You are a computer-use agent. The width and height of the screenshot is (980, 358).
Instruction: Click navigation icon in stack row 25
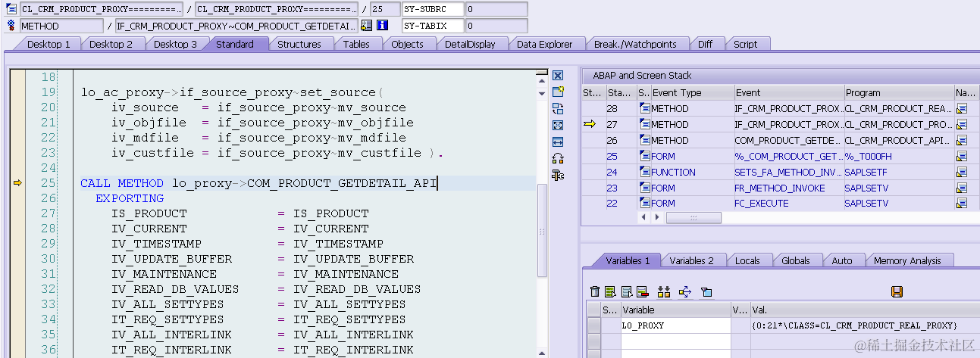point(962,157)
